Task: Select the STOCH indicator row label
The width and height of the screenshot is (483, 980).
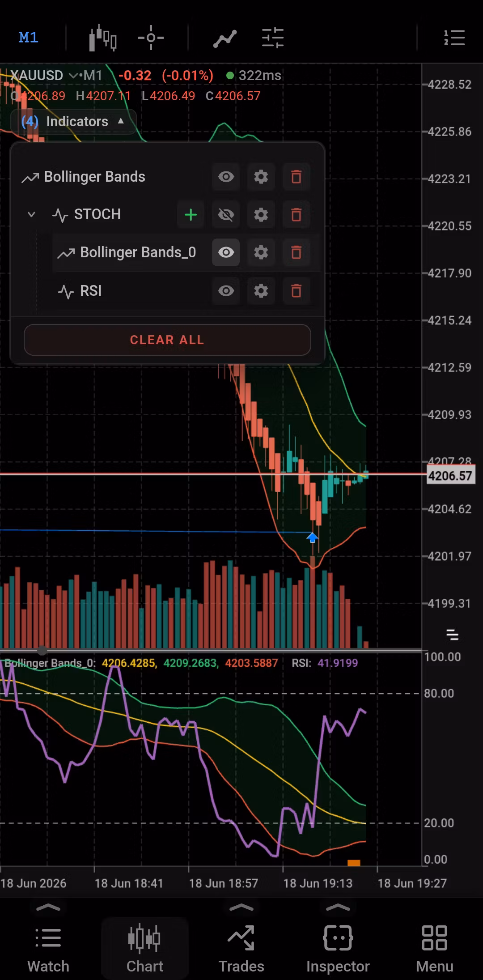Action: click(x=97, y=214)
